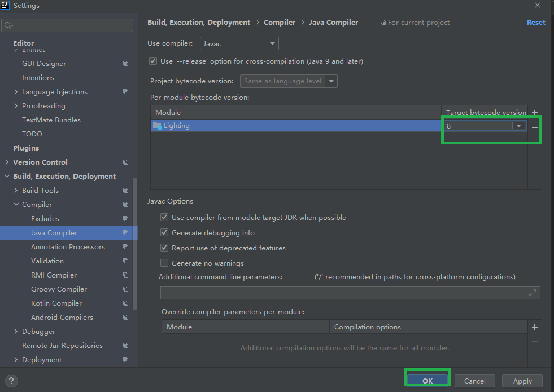This screenshot has height=392, width=554.
Task: Click the project-level icon beside Language Injections
Action: (x=125, y=92)
